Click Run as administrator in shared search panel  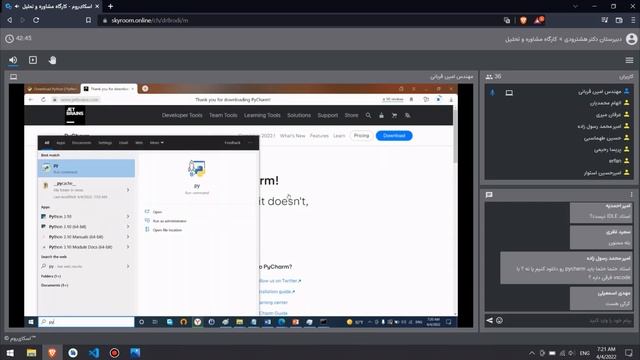169,221
